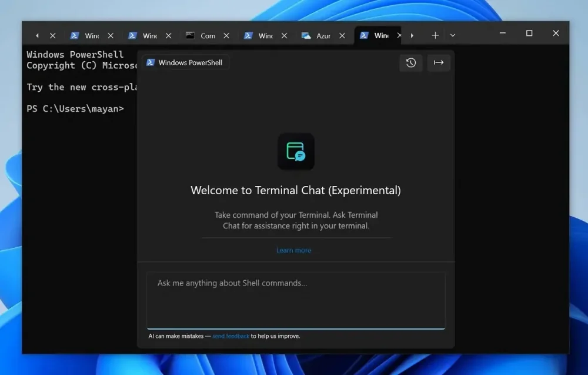
Task: Close the Azure Cloud Shell tab
Action: (342, 36)
